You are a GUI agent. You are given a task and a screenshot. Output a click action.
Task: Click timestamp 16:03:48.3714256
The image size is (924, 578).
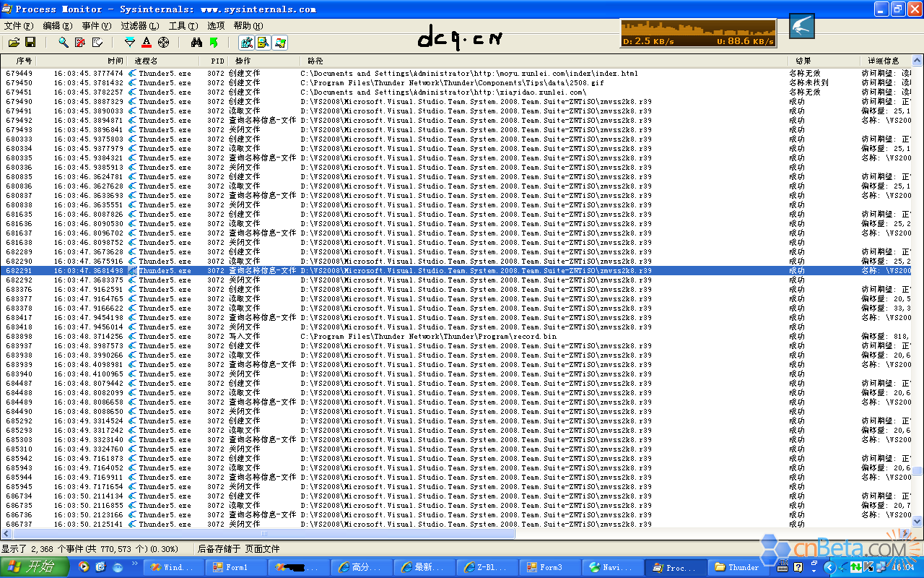point(88,336)
